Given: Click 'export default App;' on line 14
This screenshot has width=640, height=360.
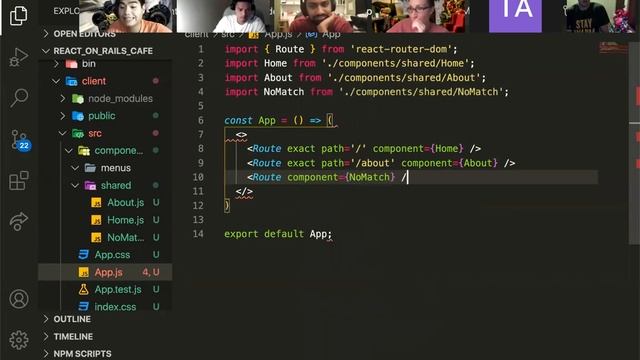Looking at the screenshot, I should [x=278, y=234].
